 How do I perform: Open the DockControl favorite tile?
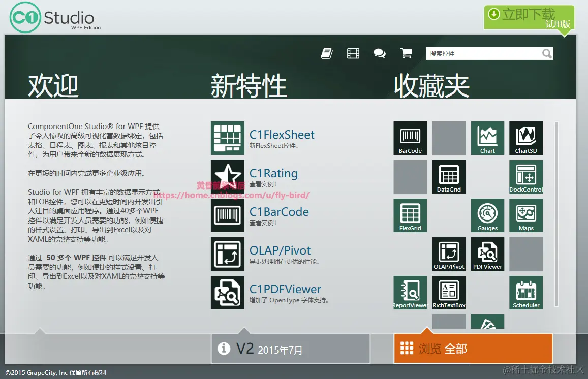coord(526,177)
